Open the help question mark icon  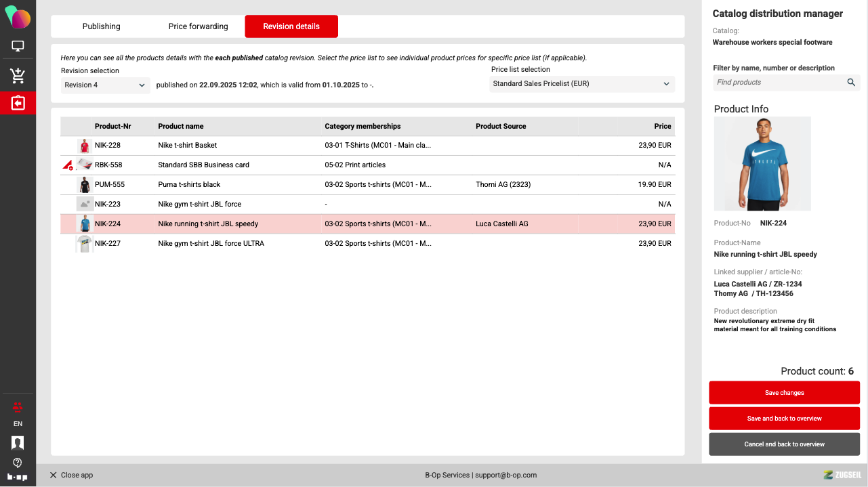18,463
